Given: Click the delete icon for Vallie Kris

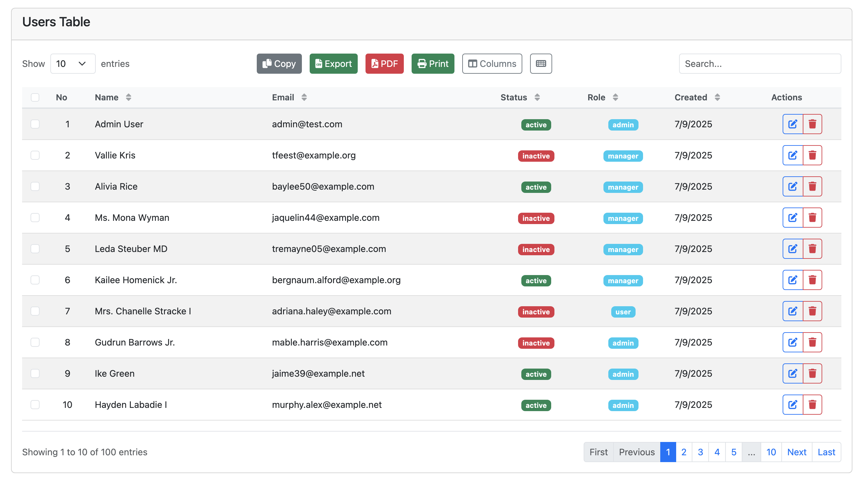Looking at the screenshot, I should click(x=813, y=155).
